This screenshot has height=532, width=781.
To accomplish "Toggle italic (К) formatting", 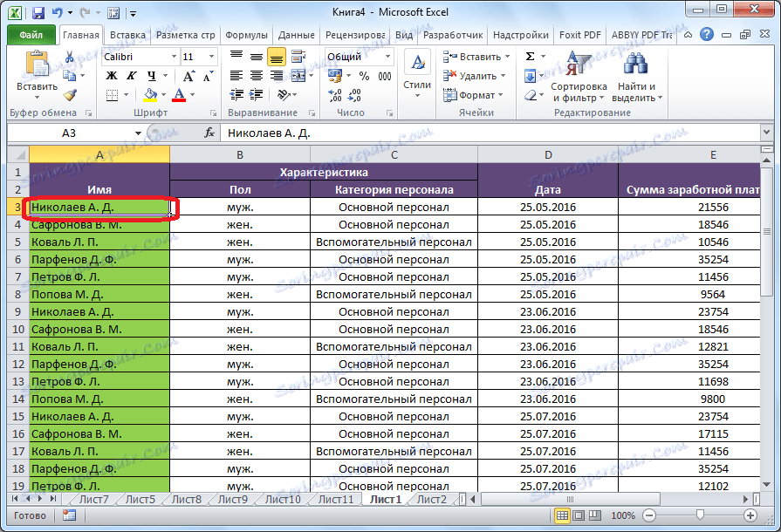I will pos(131,76).
